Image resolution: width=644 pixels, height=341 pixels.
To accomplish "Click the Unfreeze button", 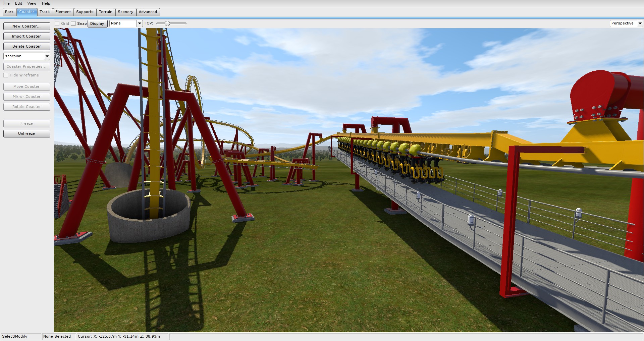I will [27, 133].
